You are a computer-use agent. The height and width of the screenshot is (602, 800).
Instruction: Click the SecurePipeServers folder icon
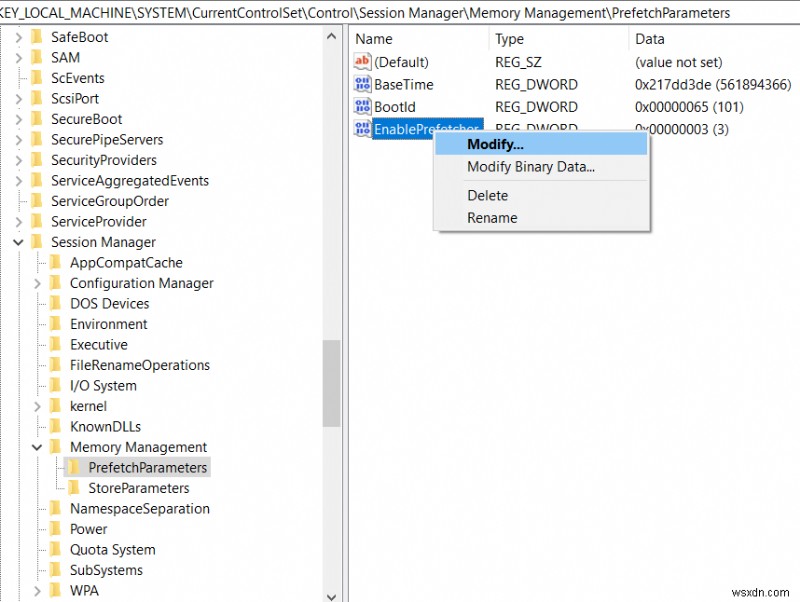[37, 139]
